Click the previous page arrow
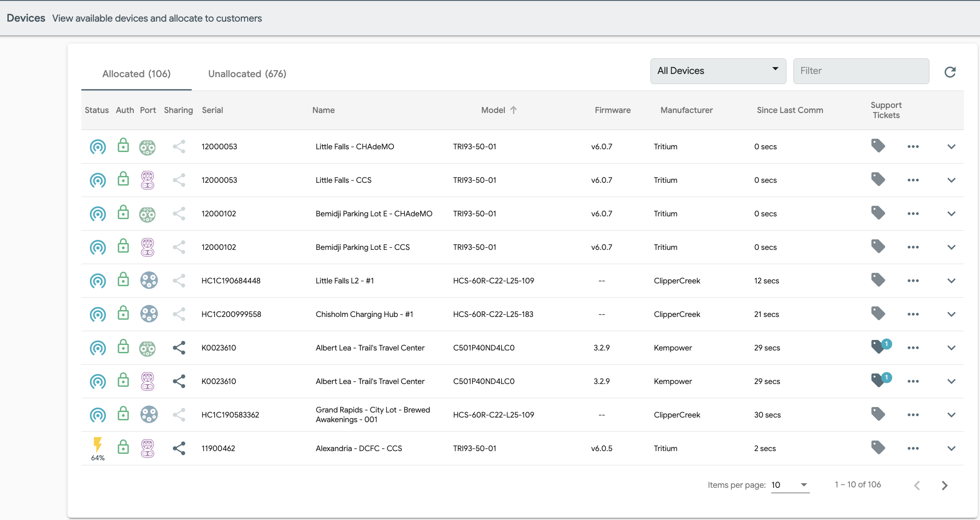The image size is (980, 520). coord(917,485)
